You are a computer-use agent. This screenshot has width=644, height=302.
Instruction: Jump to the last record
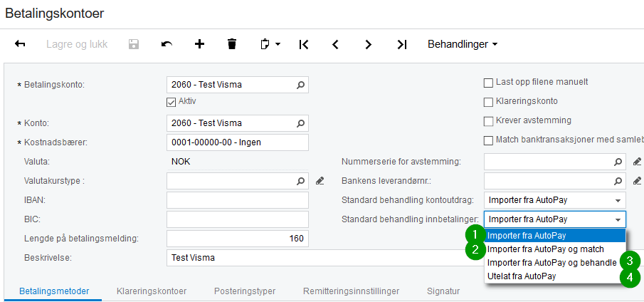click(401, 44)
